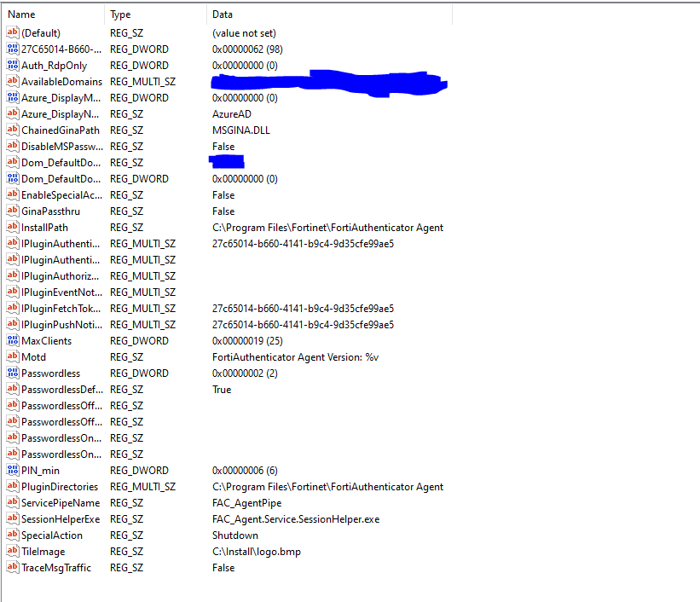Click the icon beside IPluginEventNot... entry

(x=13, y=292)
